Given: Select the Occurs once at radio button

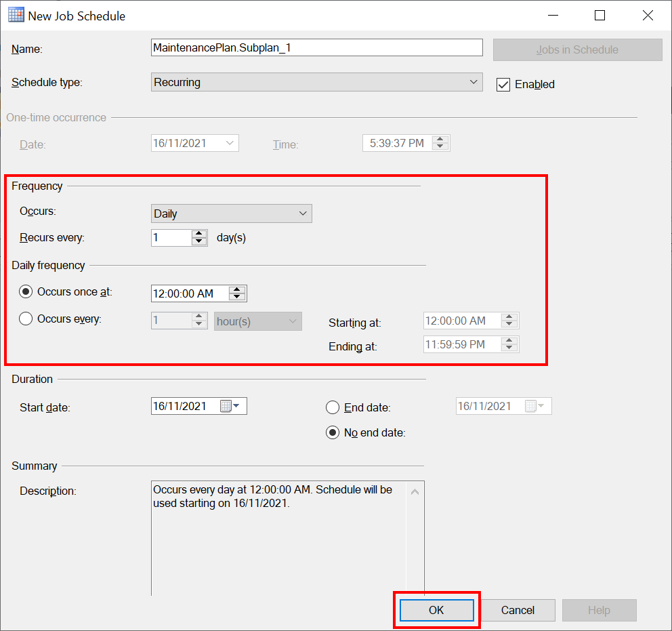Looking at the screenshot, I should pos(26,292).
